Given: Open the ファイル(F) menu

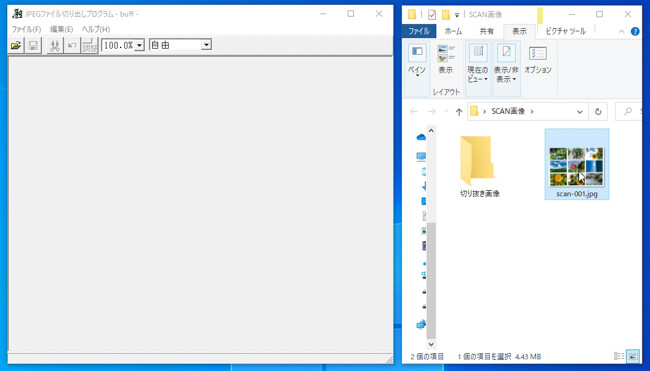Looking at the screenshot, I should coord(26,29).
